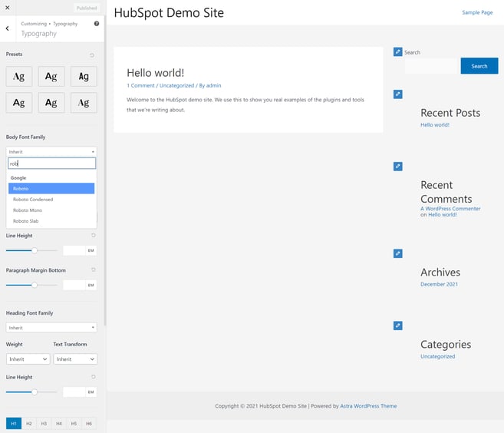Click the Astra WordPress Theme footer link
The width and height of the screenshot is (504, 433).
pyautogui.click(x=368, y=406)
